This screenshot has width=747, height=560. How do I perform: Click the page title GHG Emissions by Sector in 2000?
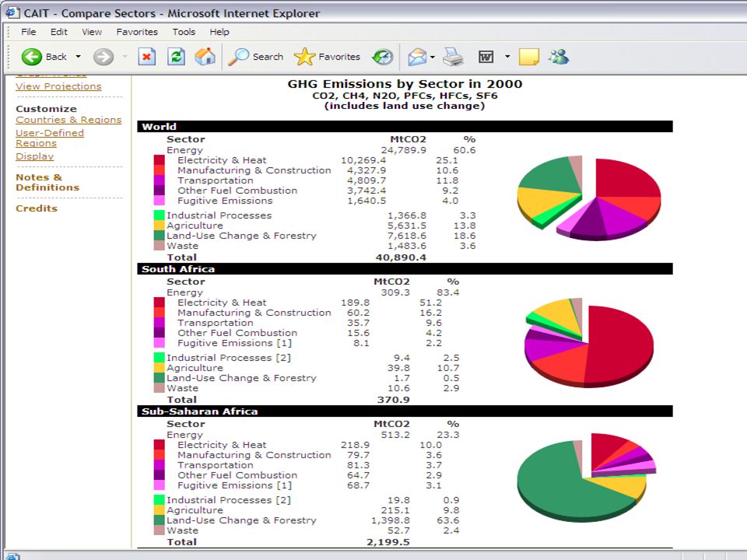click(405, 84)
